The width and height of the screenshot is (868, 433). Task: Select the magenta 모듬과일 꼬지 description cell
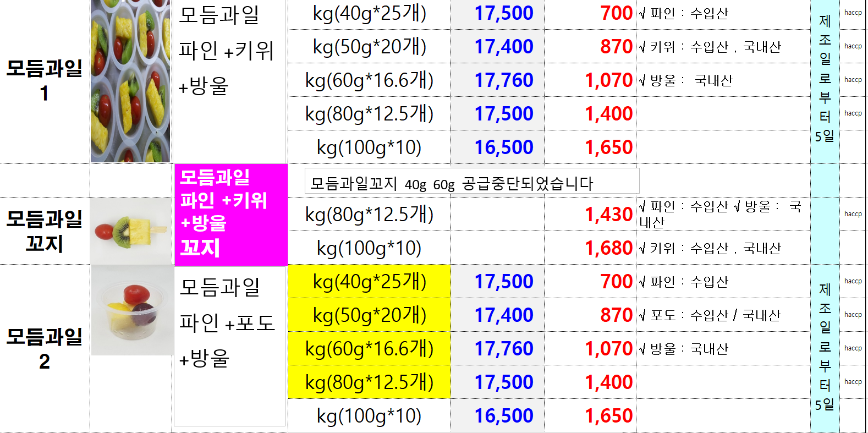(231, 215)
